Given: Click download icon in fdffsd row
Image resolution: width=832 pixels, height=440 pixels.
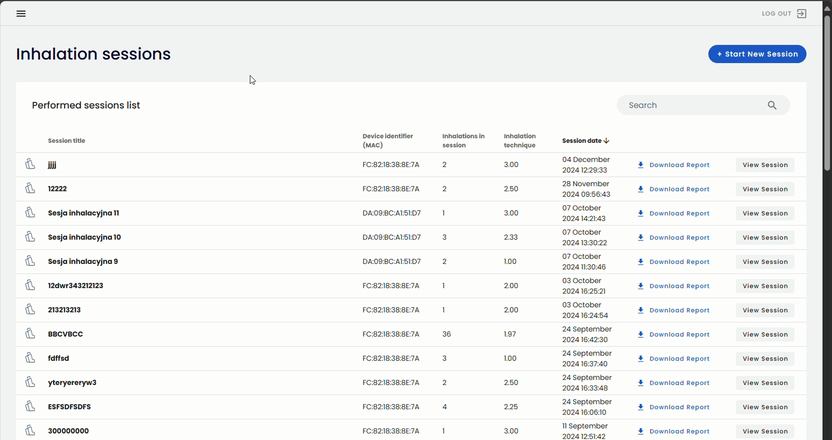Looking at the screenshot, I should (640, 359).
